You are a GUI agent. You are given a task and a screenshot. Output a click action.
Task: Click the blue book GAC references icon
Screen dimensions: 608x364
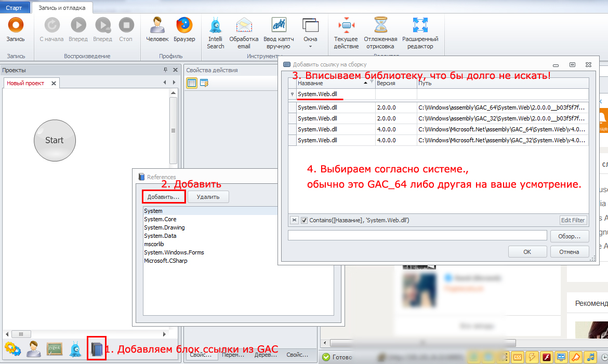tap(97, 349)
